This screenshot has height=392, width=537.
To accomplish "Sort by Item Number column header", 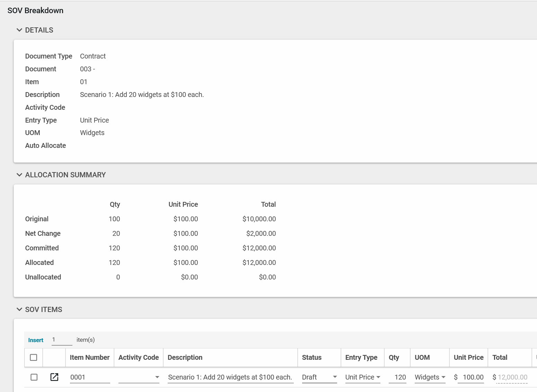I will [x=89, y=357].
